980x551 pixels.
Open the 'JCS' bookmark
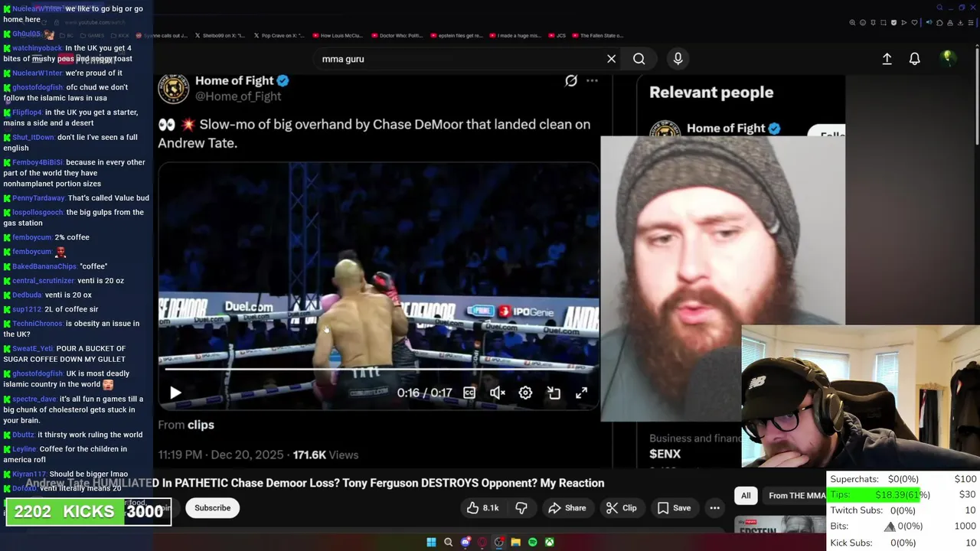tap(556, 35)
